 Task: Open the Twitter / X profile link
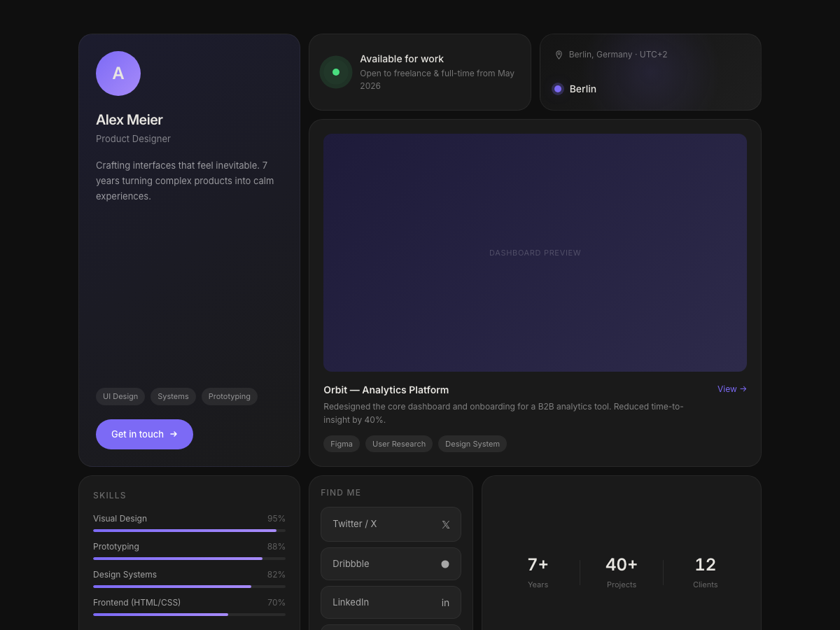pos(391,524)
